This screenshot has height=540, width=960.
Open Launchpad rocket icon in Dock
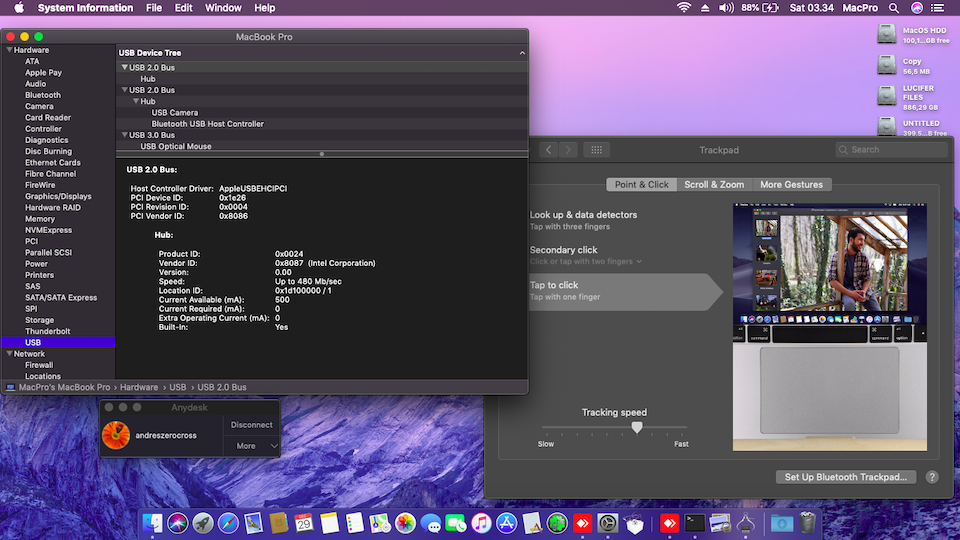click(203, 523)
